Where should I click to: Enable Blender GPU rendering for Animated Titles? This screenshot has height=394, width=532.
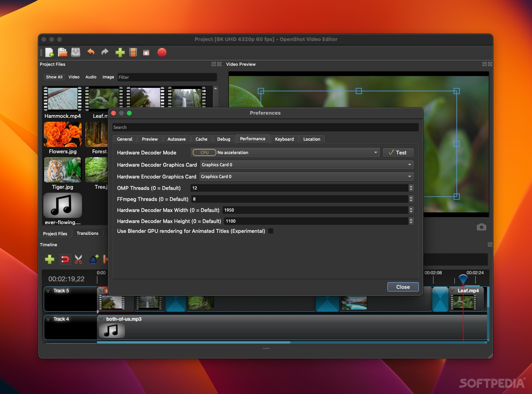pyautogui.click(x=271, y=231)
